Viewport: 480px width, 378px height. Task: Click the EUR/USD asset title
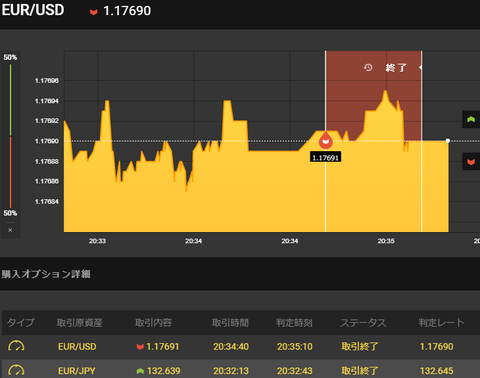(x=33, y=10)
